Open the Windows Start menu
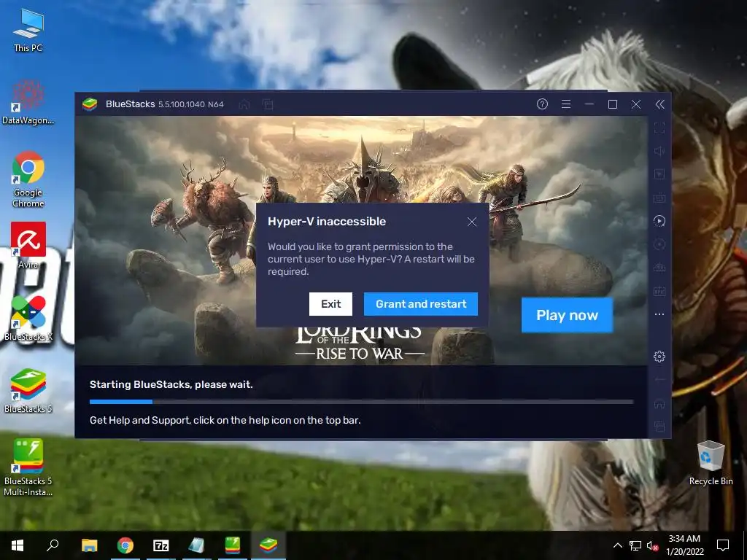747x560 pixels. point(18,545)
